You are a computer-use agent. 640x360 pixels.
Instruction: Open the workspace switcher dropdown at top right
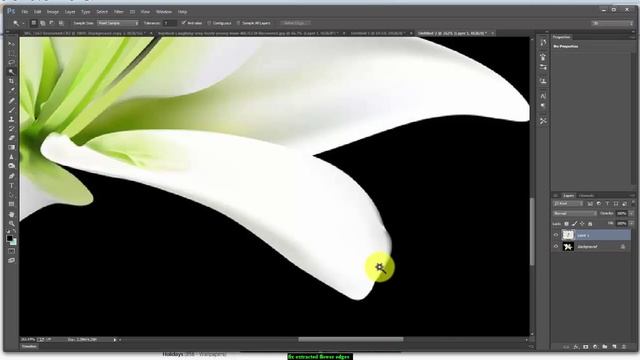click(x=612, y=24)
